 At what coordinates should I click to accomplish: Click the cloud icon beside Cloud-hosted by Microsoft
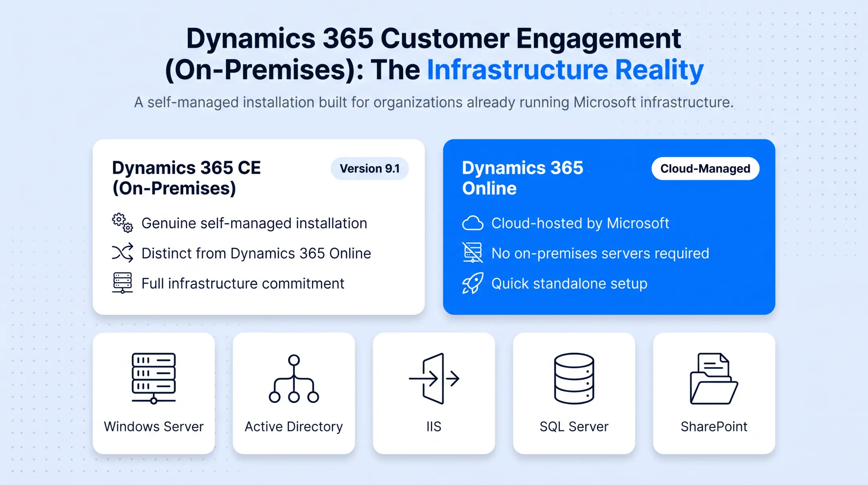click(473, 223)
